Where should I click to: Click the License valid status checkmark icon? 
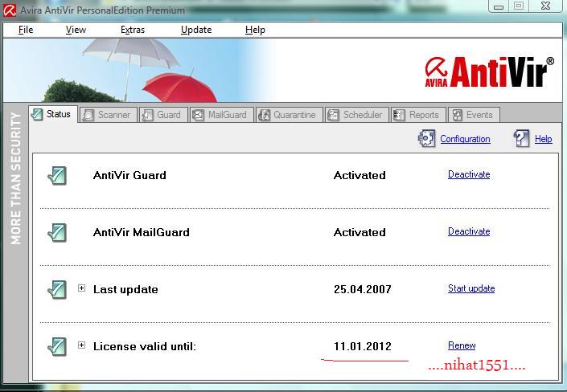(x=57, y=346)
